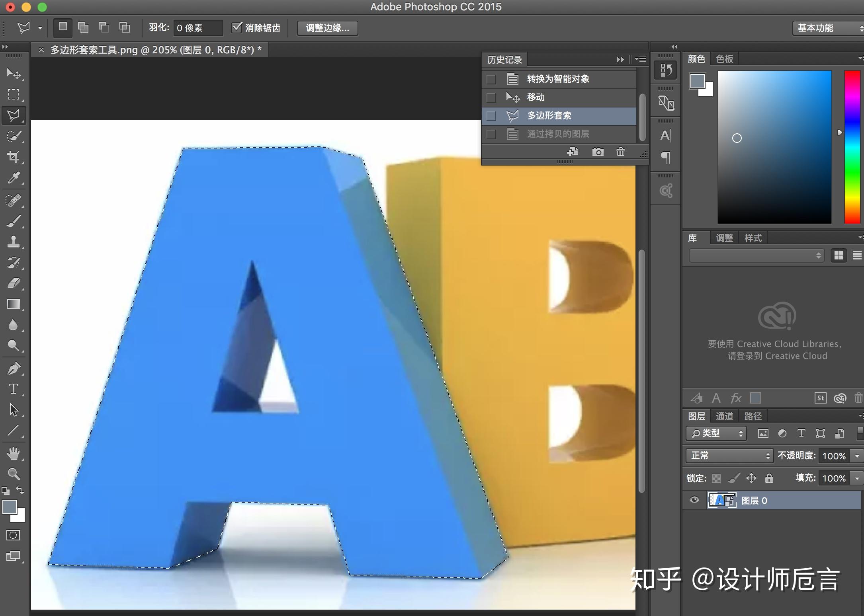The image size is (864, 616).
Task: Toggle snapshot source box beside 移动 state
Action: point(491,97)
